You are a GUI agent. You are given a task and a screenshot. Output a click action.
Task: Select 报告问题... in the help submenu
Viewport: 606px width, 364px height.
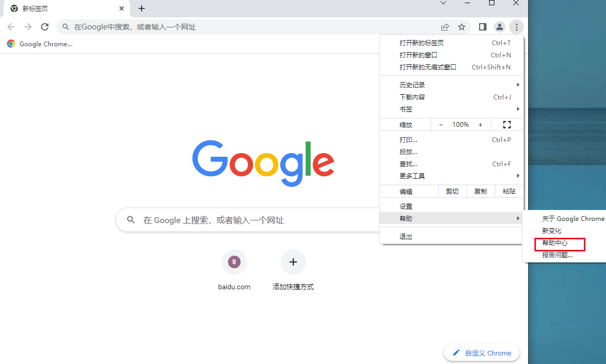[x=564, y=255]
